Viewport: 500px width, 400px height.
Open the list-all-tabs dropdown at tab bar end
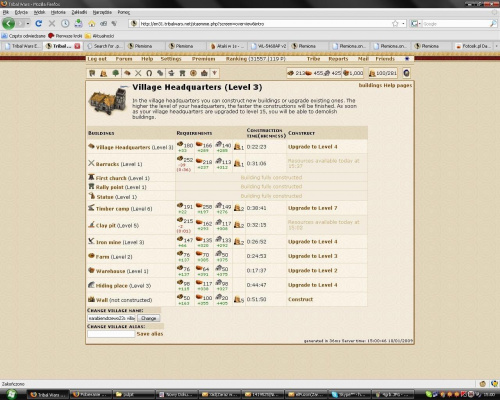point(496,46)
